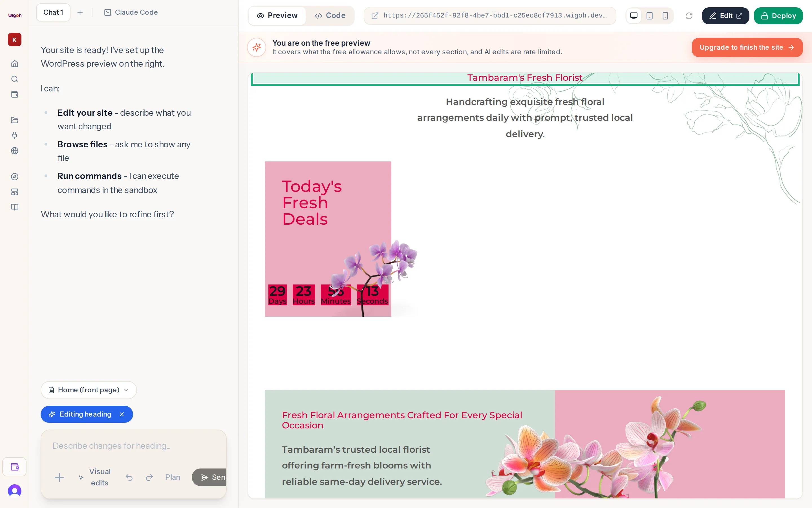The image size is (812, 508).
Task: Add attachment with plus icon
Action: point(59,478)
